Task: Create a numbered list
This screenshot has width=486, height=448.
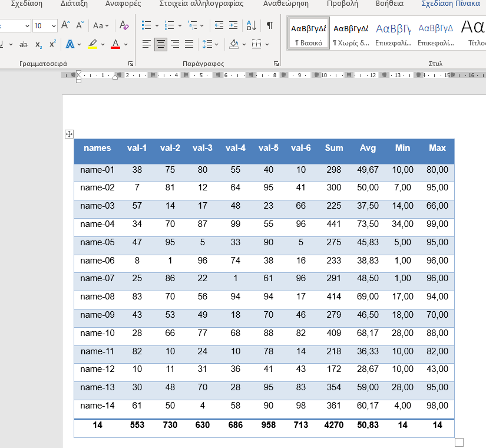Action: click(169, 25)
